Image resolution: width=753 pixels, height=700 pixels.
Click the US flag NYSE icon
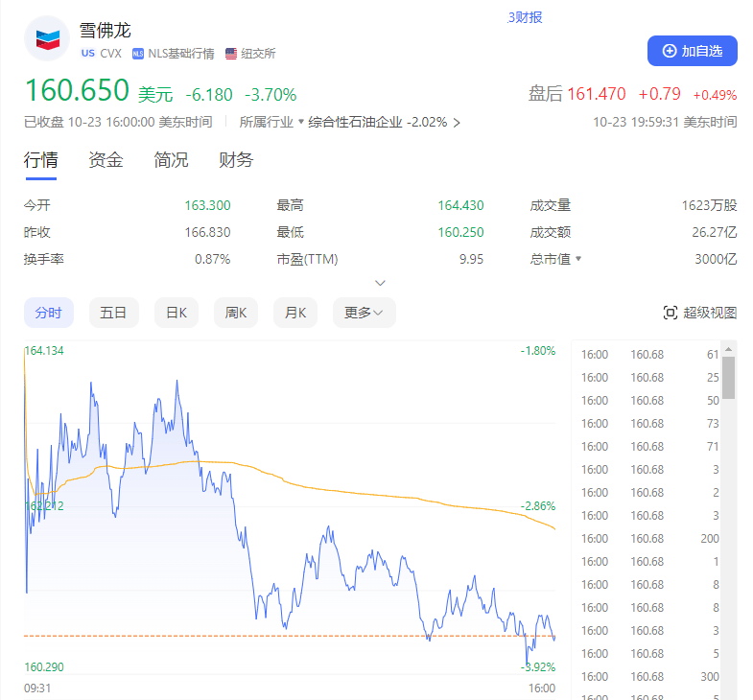pos(231,54)
